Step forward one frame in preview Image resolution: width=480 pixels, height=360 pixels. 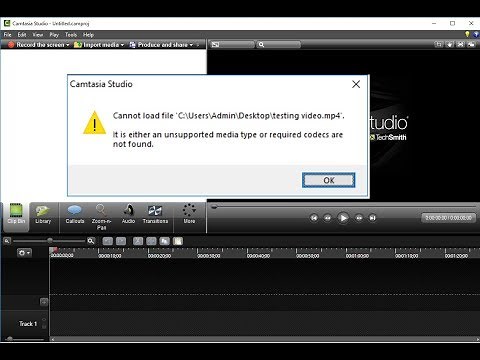point(359,218)
